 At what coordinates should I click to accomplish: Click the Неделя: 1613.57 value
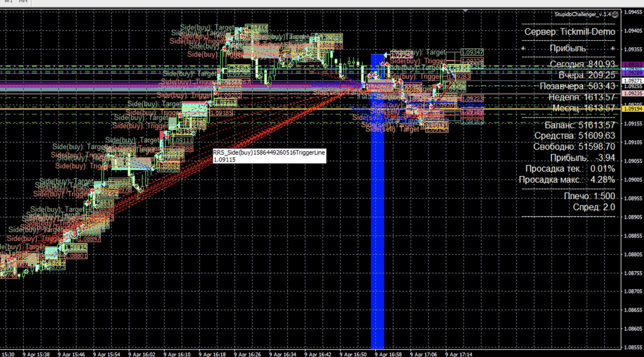coord(582,97)
